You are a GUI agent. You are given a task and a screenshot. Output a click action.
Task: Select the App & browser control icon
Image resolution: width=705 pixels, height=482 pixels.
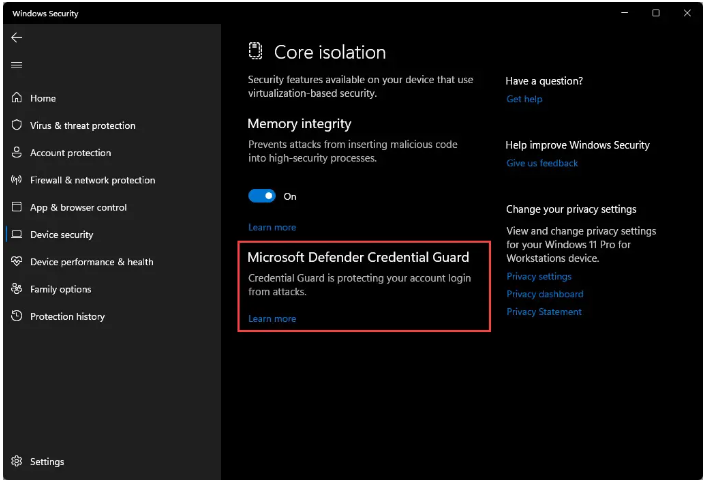(17, 207)
